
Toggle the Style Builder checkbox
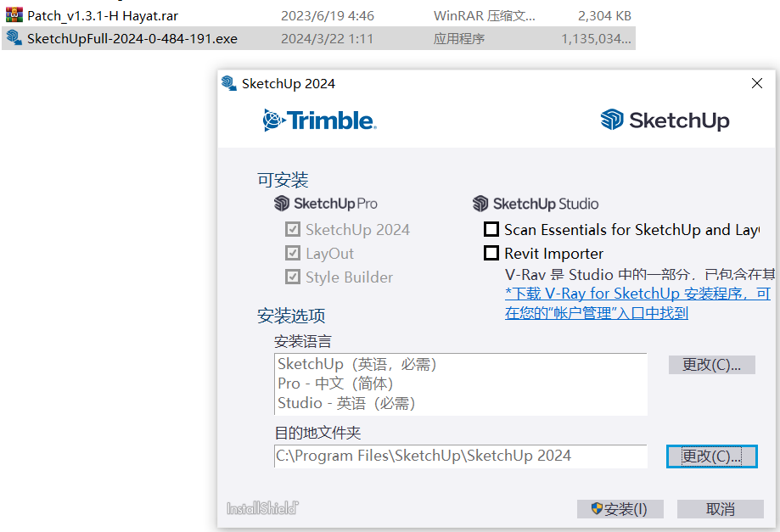(x=293, y=277)
